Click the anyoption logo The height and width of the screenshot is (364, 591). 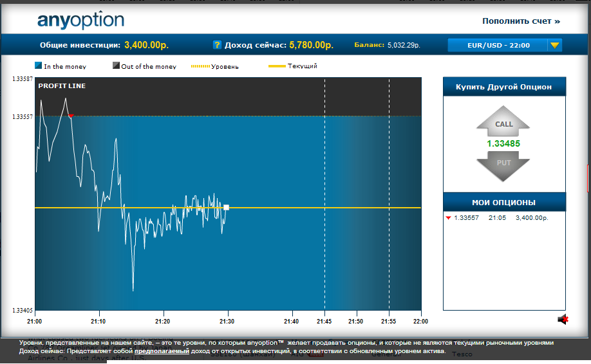80,21
